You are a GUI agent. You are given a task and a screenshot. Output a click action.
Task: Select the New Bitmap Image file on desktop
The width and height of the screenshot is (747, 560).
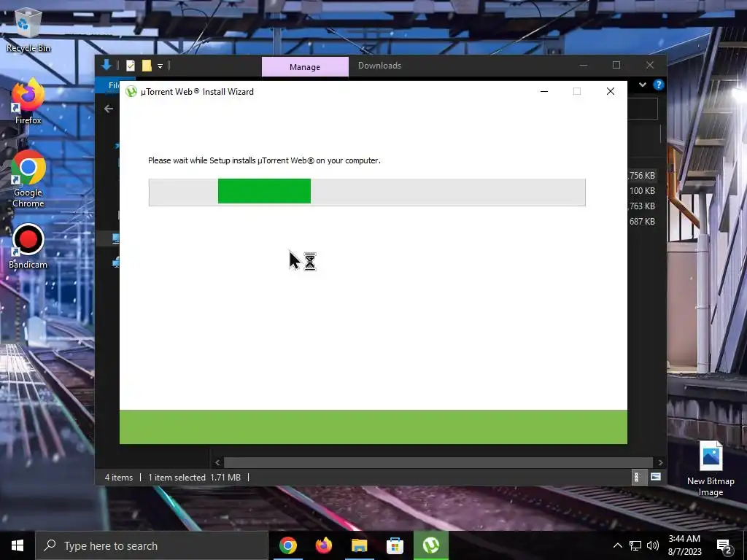click(x=711, y=469)
